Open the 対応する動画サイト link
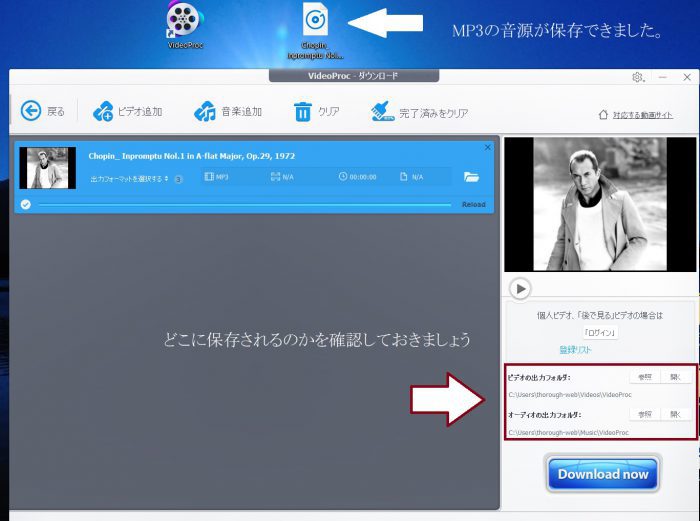This screenshot has height=521, width=700. coord(642,115)
